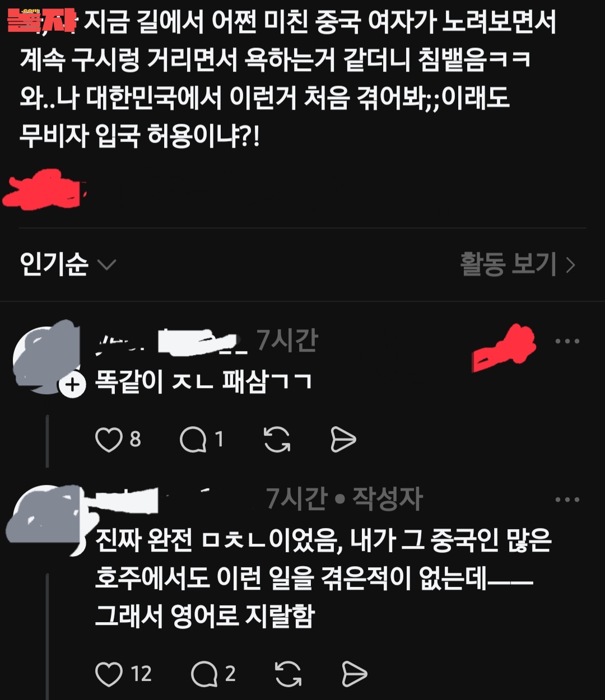
Task: Expand the 인기순 sort dropdown
Action: (68, 264)
